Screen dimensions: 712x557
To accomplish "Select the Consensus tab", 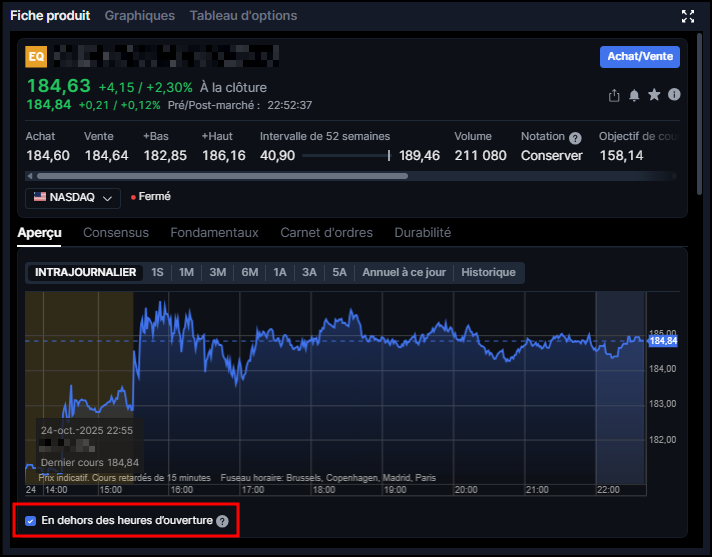I will (116, 233).
